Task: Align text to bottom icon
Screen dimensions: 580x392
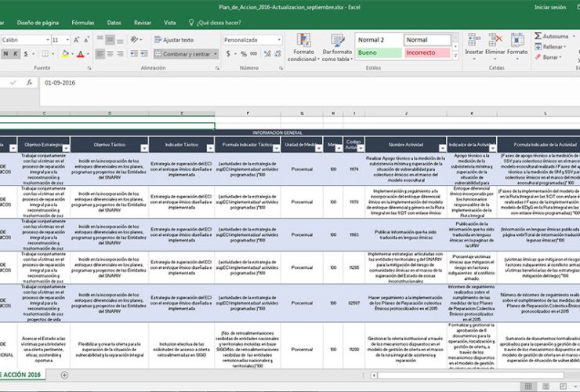Action: click(x=120, y=40)
